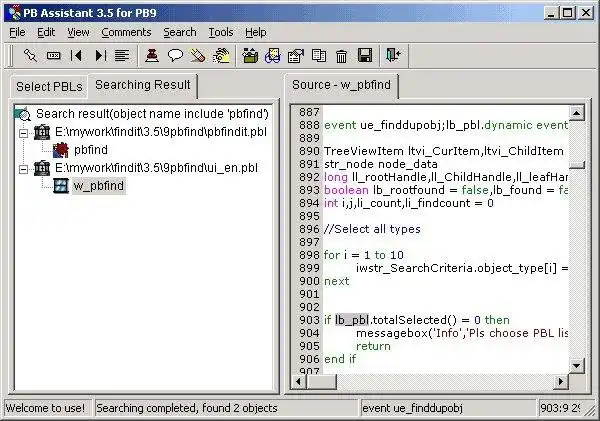This screenshot has width=600, height=421.
Task: Click source scroll down arrow
Action: pos(576,366)
